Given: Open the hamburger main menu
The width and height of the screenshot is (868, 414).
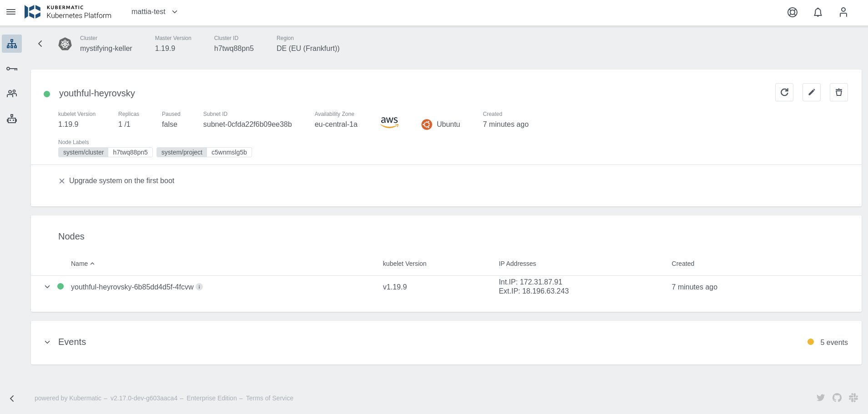Looking at the screenshot, I should coord(11,12).
